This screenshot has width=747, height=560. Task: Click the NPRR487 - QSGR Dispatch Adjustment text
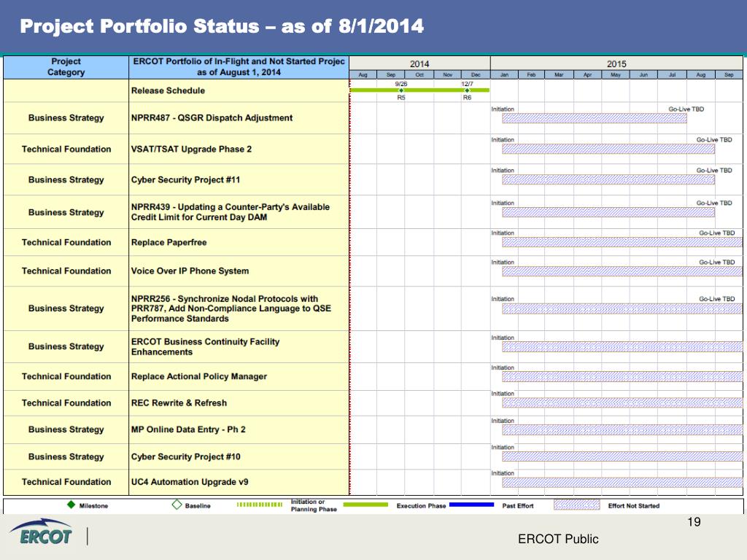pos(212,117)
